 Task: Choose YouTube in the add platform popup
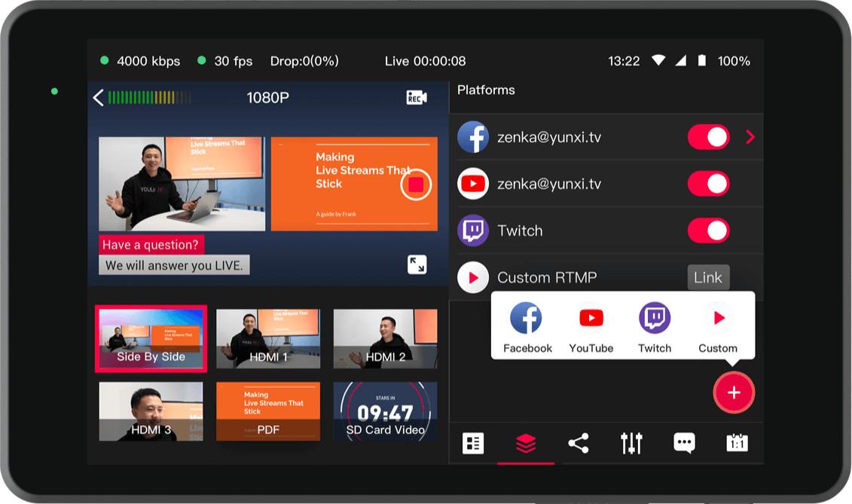(591, 328)
